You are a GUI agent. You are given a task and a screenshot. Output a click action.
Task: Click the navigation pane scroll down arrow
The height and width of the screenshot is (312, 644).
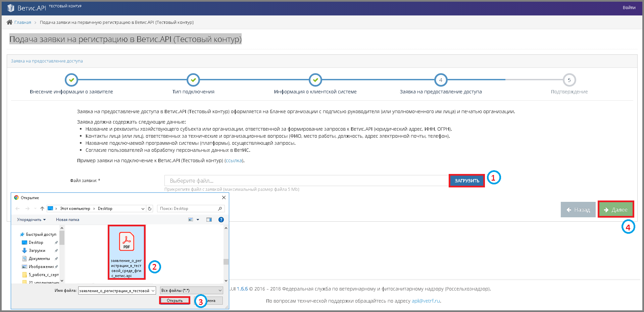tap(62, 280)
